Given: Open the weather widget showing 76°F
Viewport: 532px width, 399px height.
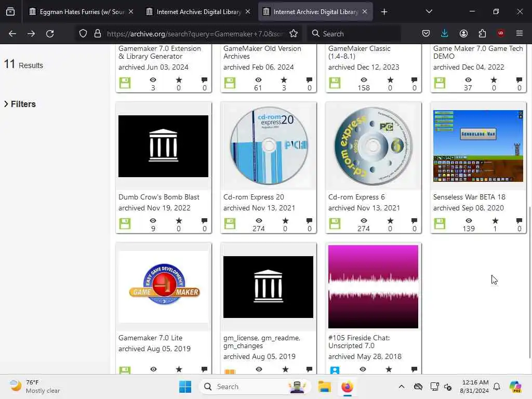Looking at the screenshot, I should coord(35,387).
